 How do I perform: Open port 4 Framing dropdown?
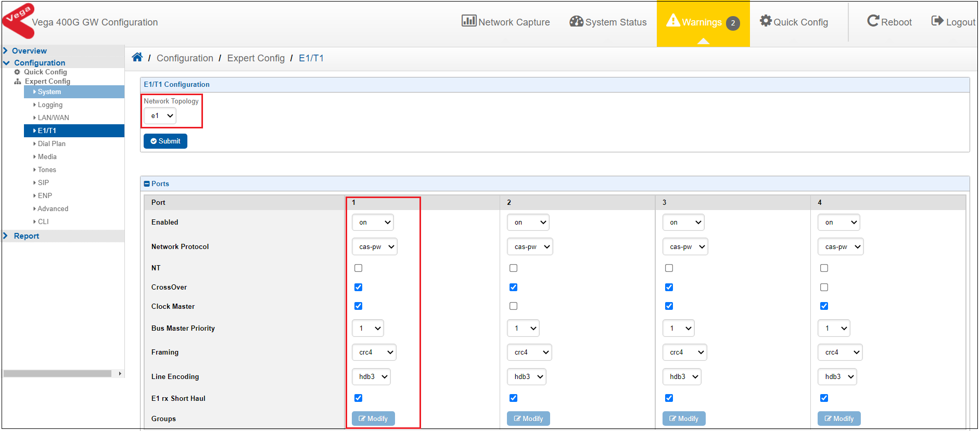840,352
